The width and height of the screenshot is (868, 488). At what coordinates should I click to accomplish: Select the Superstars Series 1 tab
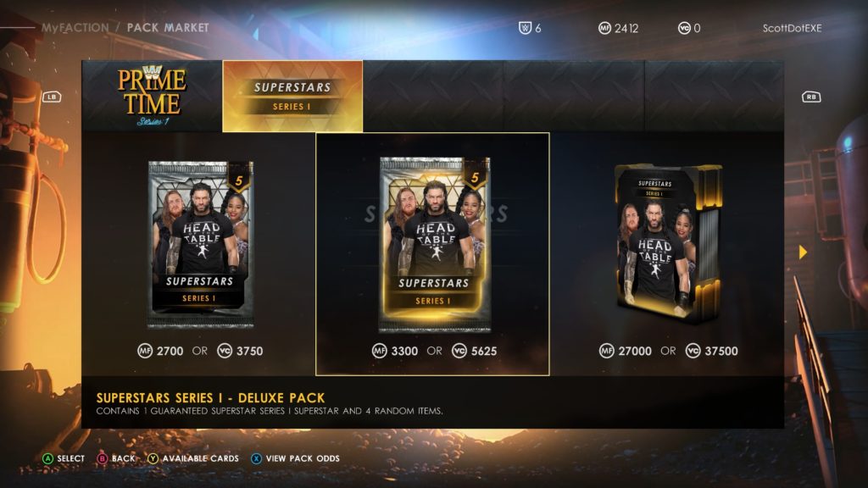pos(292,96)
